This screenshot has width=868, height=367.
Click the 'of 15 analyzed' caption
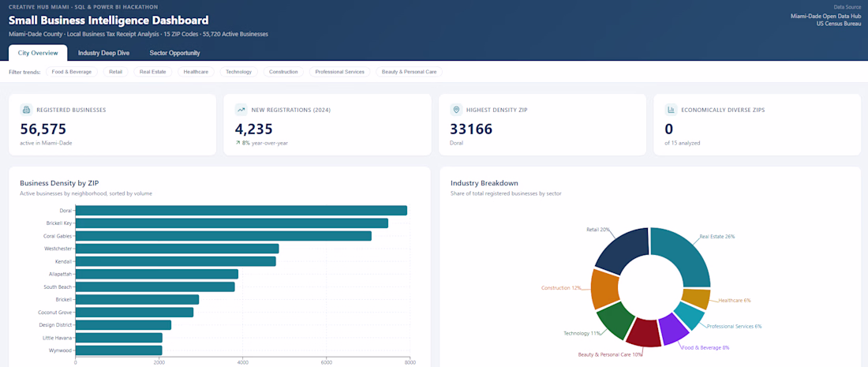(683, 143)
